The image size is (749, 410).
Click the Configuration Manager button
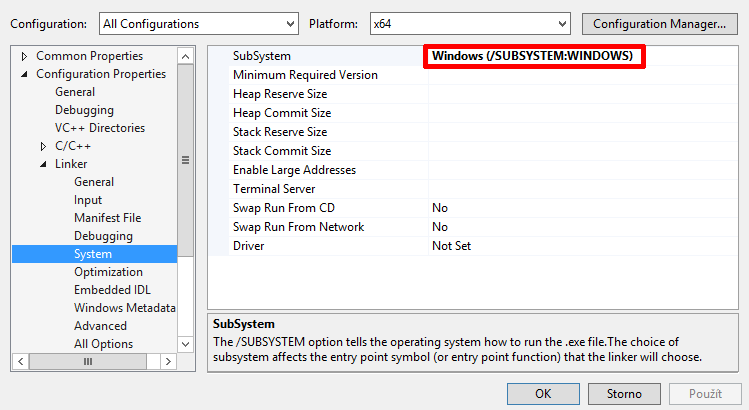pyautogui.click(x=659, y=23)
